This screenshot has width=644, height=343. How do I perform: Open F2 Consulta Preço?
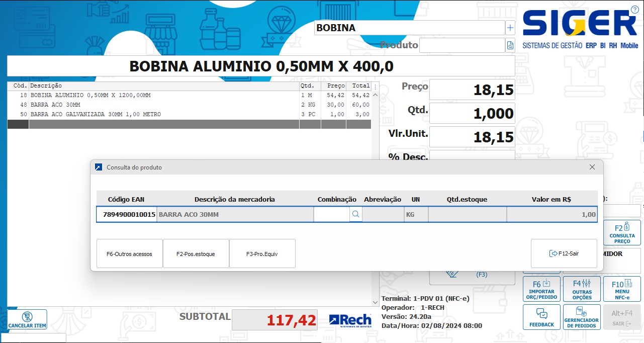coord(622,233)
